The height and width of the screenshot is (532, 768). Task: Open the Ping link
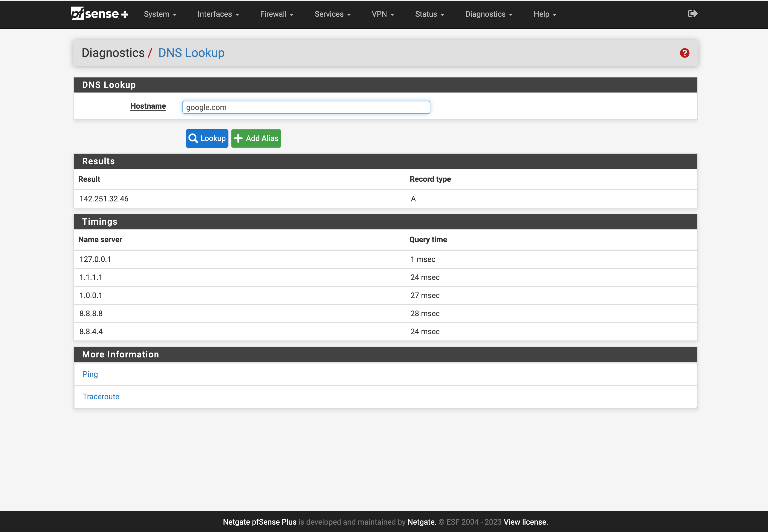click(90, 374)
